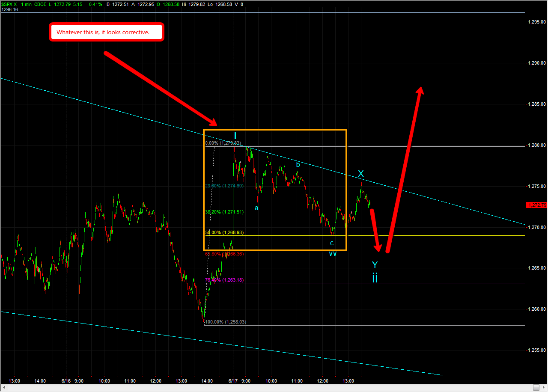Select the 'c' wave label near the low
This screenshot has width=548, height=392.
[331, 243]
